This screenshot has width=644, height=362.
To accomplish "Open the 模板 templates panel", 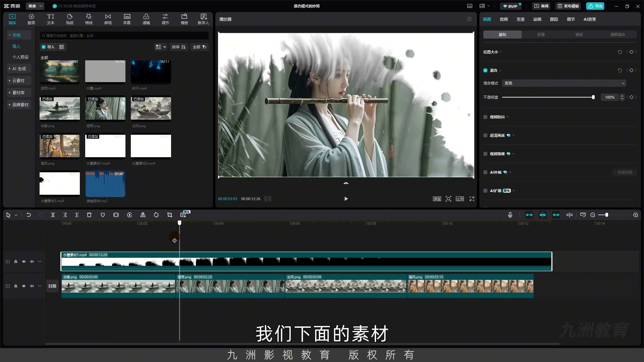I will coord(184,19).
